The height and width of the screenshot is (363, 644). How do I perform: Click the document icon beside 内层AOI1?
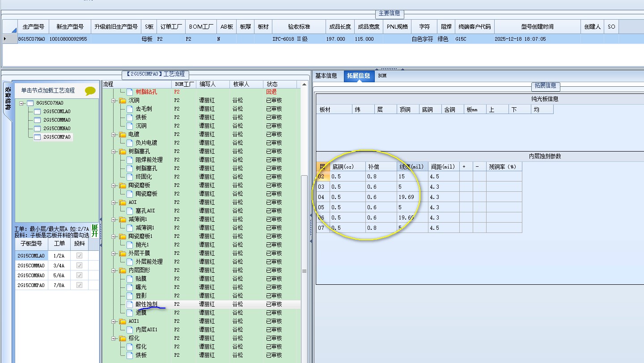130,329
